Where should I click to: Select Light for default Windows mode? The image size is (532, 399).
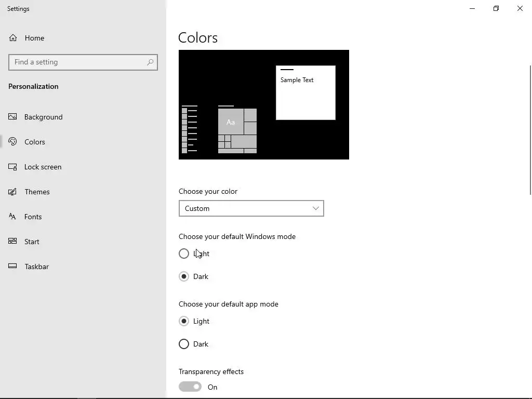click(x=184, y=254)
